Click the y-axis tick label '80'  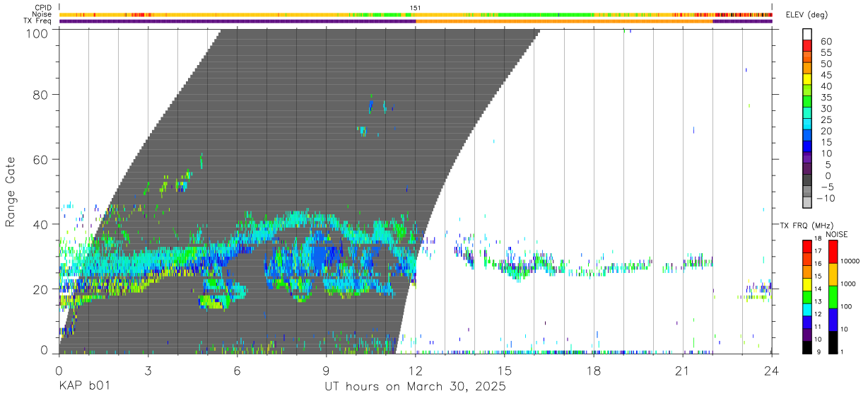(41, 94)
